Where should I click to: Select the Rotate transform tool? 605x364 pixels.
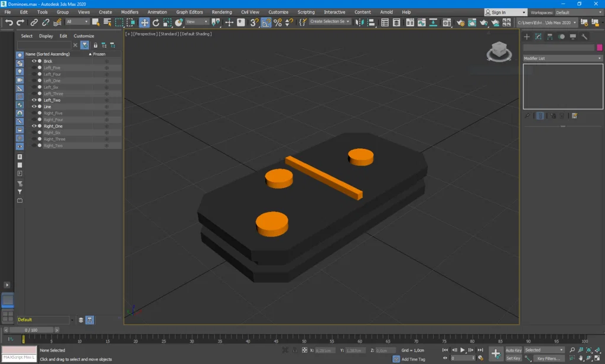(x=156, y=22)
